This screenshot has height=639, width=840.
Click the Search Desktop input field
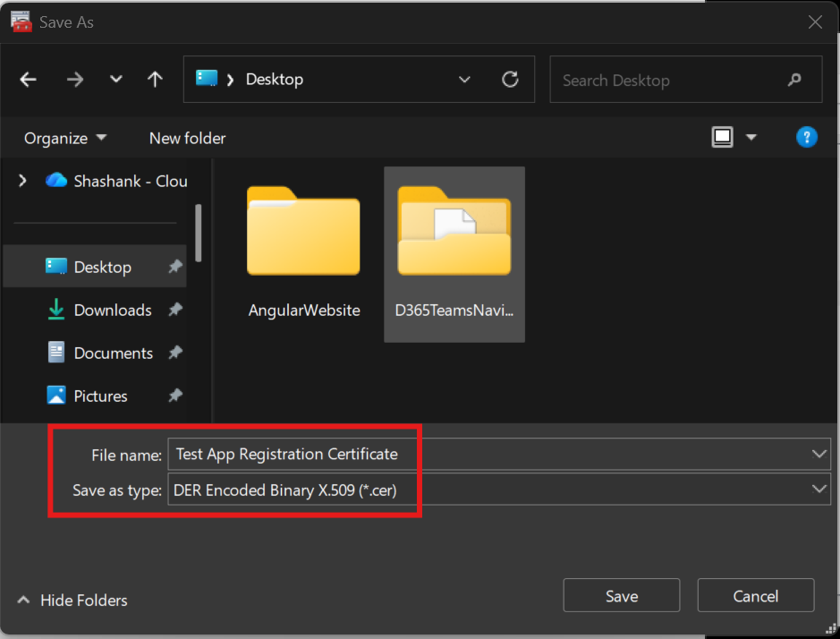[686, 80]
